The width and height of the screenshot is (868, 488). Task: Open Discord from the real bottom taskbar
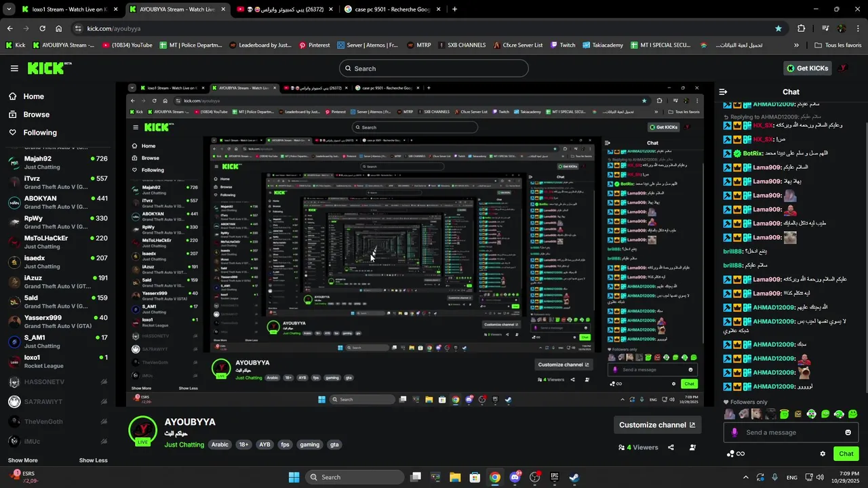[515, 477]
